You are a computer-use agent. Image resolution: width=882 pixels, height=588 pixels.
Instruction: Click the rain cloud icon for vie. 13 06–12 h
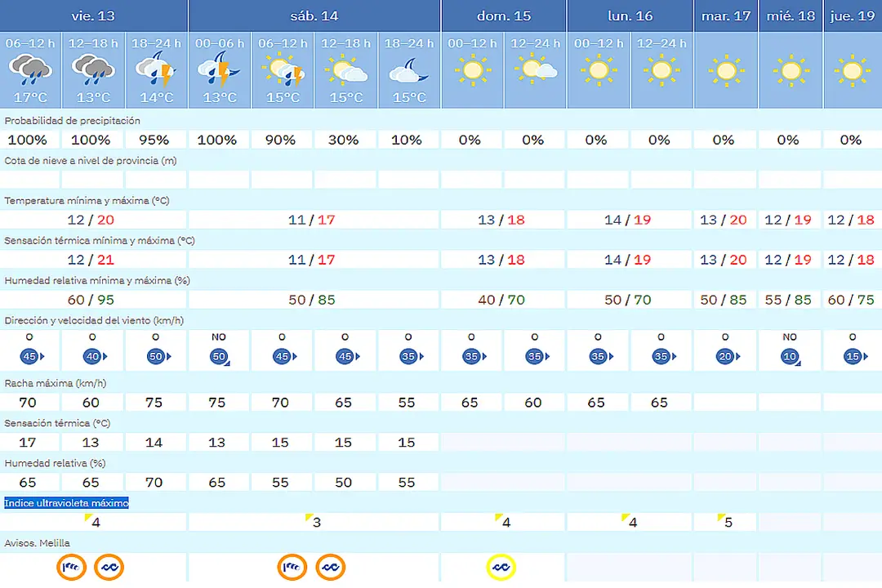30,69
